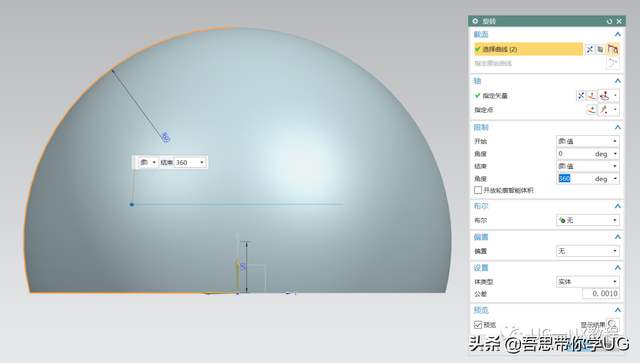Activate the 选择曲线 (2) selection step
640x363 pixels.
[528, 49]
